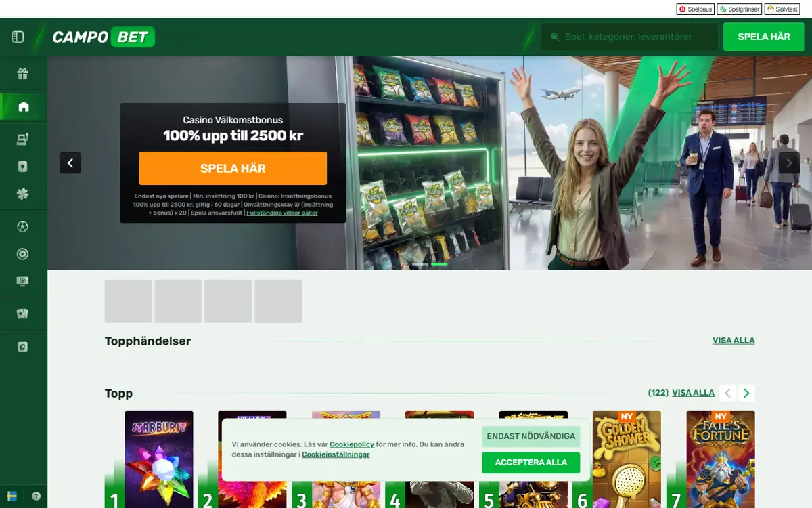Show the previous banner slide
Image resolution: width=812 pixels, height=508 pixels.
(x=70, y=163)
